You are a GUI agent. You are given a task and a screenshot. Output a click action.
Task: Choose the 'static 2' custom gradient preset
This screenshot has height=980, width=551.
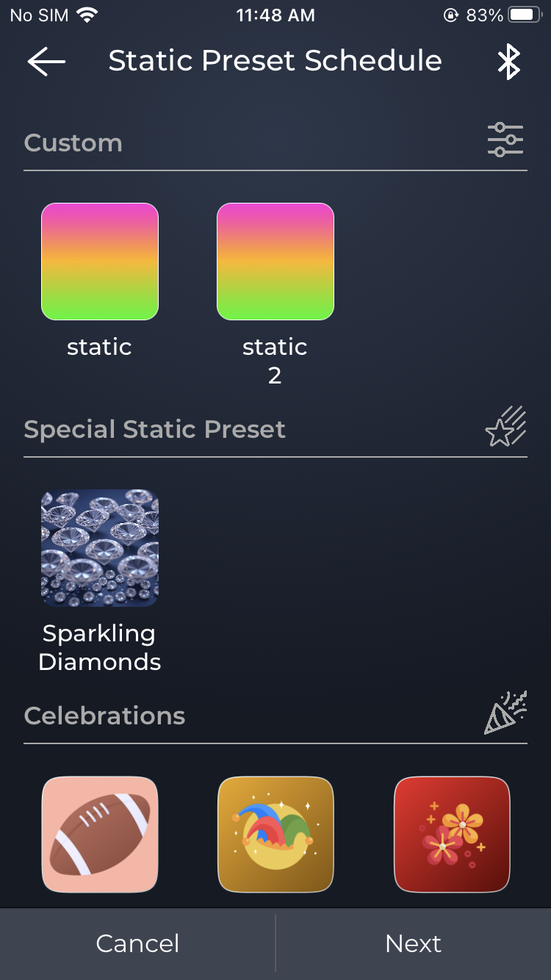coord(275,262)
